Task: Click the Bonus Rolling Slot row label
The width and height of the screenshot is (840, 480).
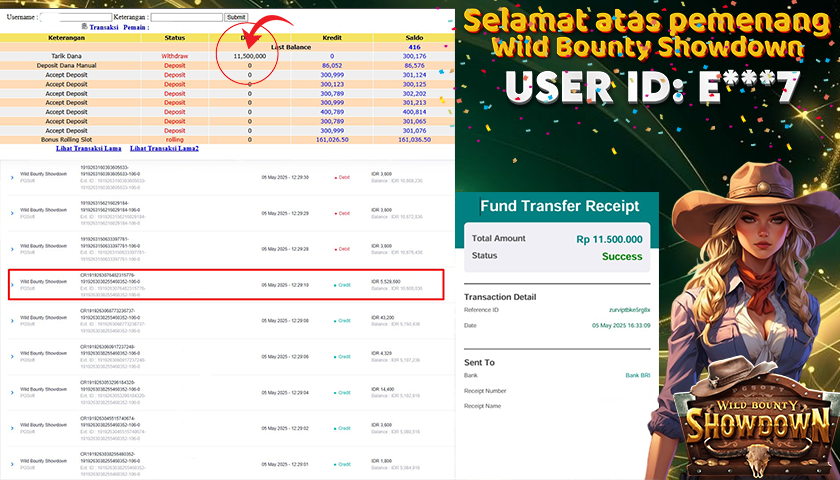Action: 66,139
